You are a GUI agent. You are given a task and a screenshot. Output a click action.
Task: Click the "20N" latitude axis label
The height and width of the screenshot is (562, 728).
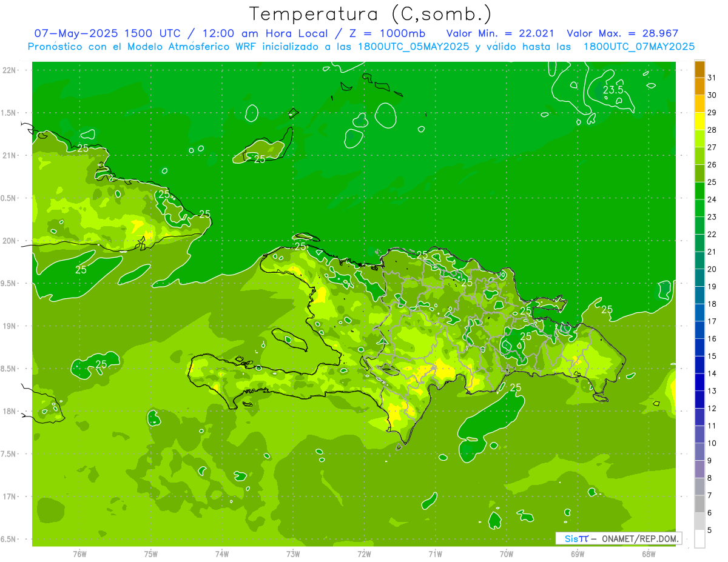(x=8, y=241)
